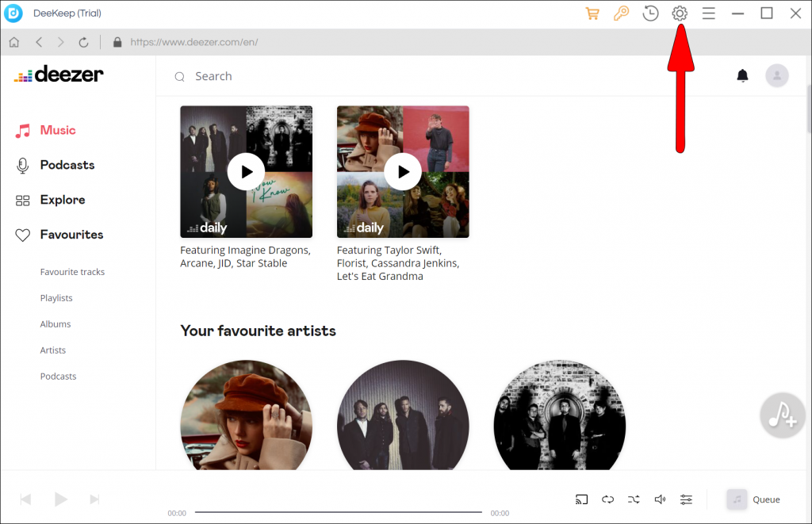The width and height of the screenshot is (812, 524).
Task: Open the user profile avatar
Action: (x=777, y=75)
